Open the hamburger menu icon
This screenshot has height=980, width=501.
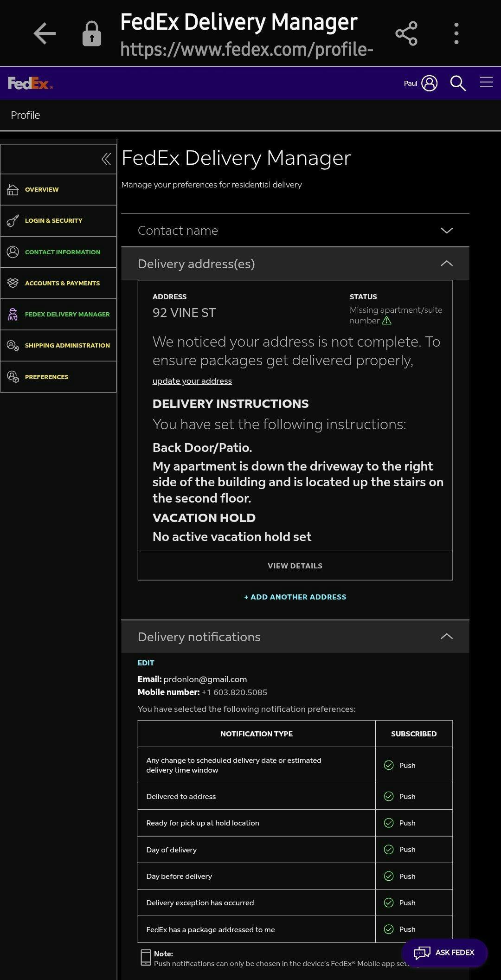[486, 83]
